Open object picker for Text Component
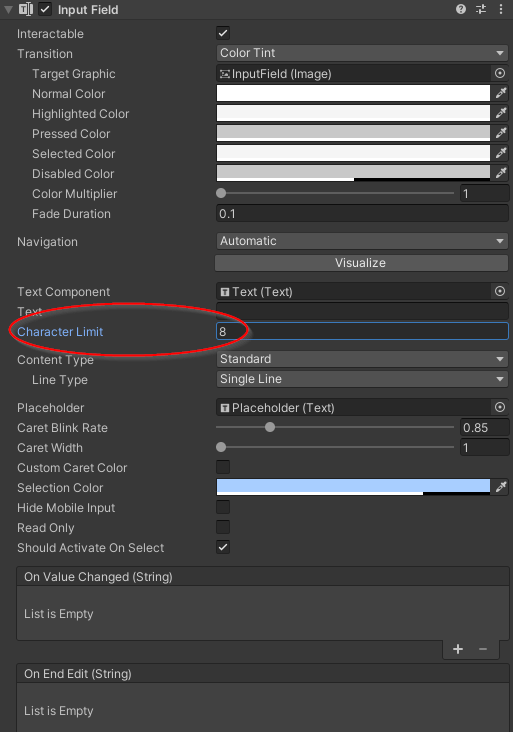Screen dimensions: 513x732 coord(500,291)
